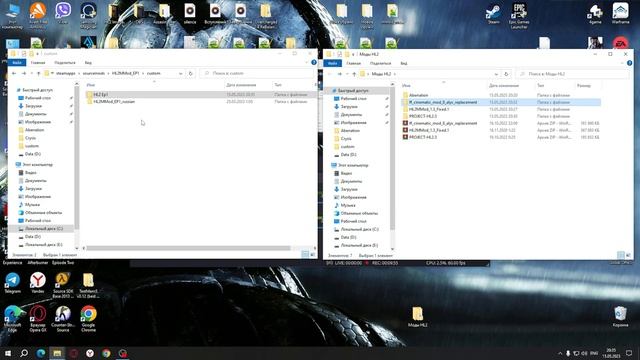Open Вид ribbon tab in Моды HL2 window
The width and height of the screenshot is (640, 360).
tap(404, 63)
